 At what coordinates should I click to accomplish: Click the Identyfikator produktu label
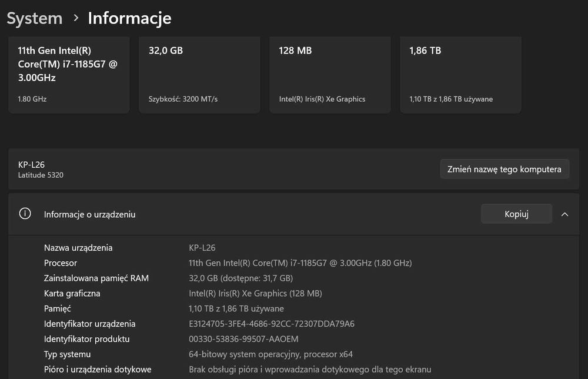click(x=86, y=339)
